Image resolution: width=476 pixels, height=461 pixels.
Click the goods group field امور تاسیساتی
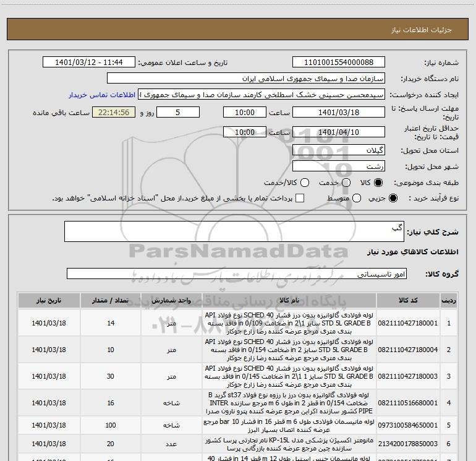237,274
